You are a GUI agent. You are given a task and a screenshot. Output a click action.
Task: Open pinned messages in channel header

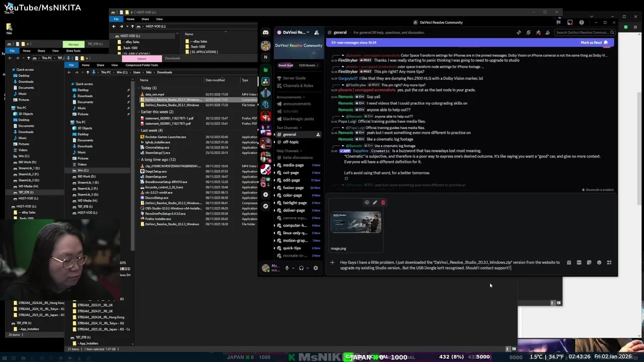(538, 33)
